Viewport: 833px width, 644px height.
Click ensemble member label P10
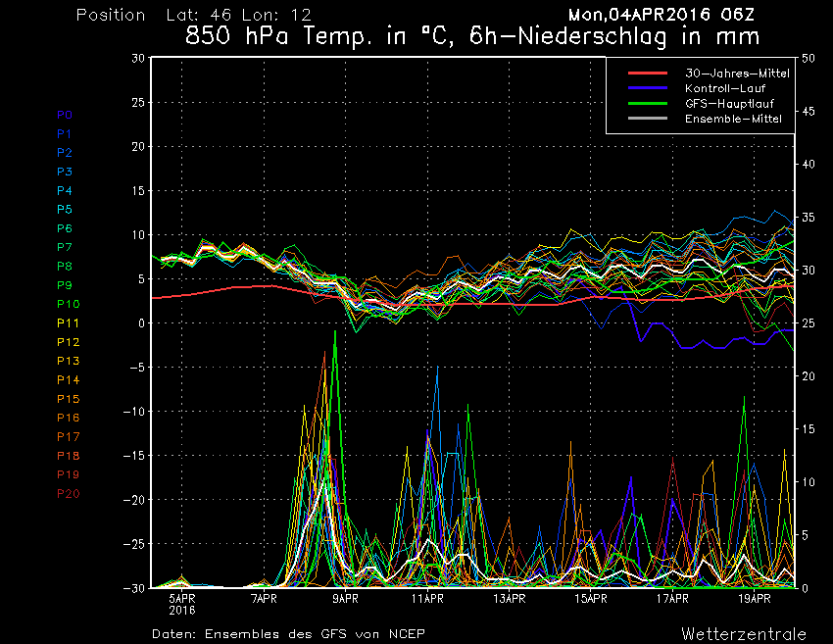[x=68, y=305]
